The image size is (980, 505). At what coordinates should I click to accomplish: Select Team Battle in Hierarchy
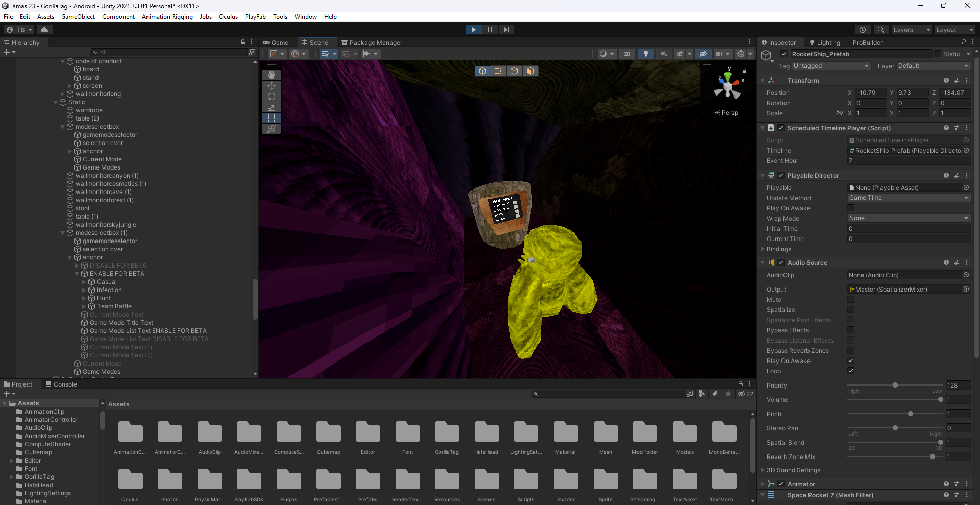click(114, 306)
